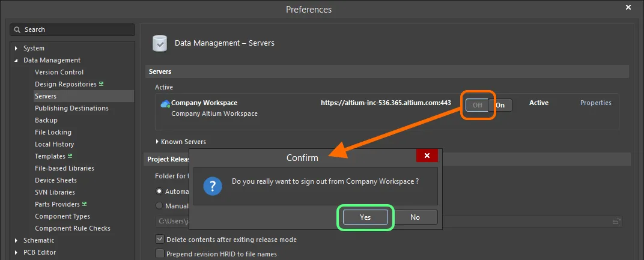Expand the Known Servers section
Image resolution: width=644 pixels, height=260 pixels.
[157, 142]
